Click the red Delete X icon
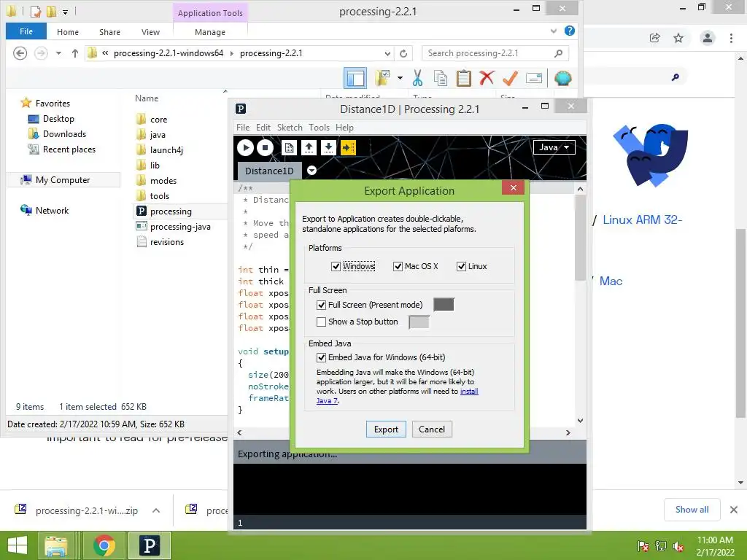Screen dimensions: 747x560 pyautogui.click(x=487, y=77)
